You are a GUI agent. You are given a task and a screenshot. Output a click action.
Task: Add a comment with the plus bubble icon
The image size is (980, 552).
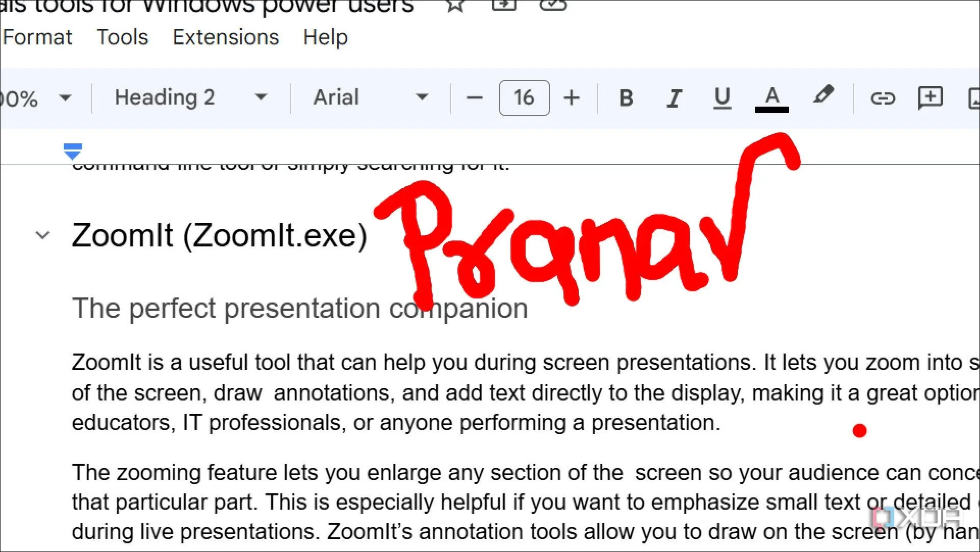click(x=931, y=97)
